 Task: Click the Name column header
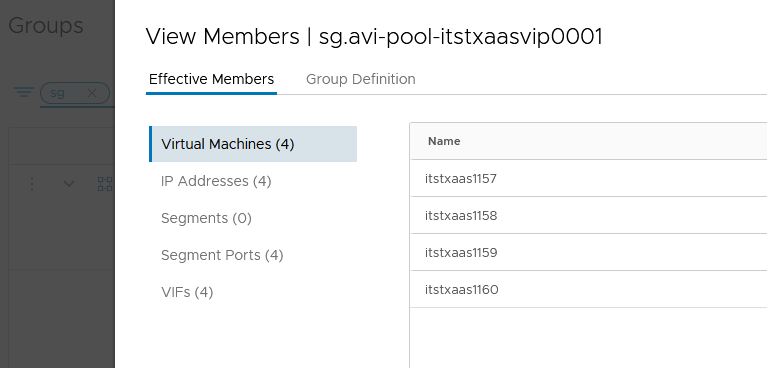tap(444, 141)
